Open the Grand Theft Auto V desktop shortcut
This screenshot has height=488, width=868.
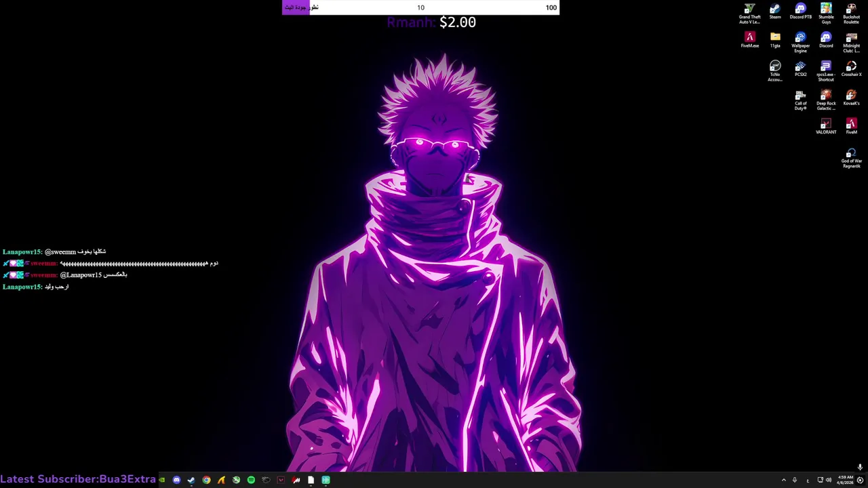click(x=749, y=14)
